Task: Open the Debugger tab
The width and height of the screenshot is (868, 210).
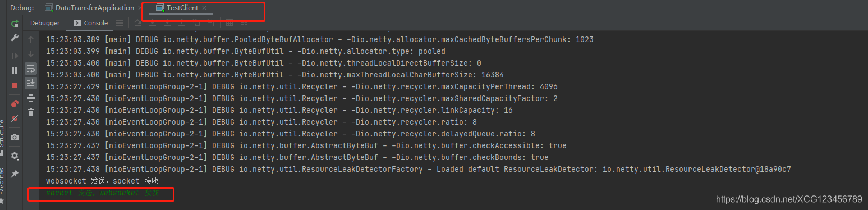Action: (x=45, y=23)
